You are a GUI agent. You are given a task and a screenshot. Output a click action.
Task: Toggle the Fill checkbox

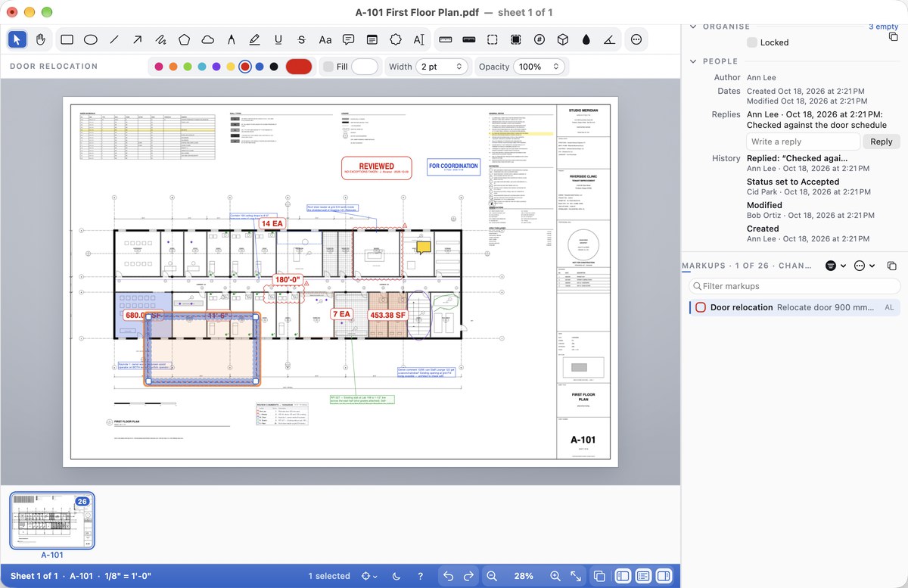point(328,67)
